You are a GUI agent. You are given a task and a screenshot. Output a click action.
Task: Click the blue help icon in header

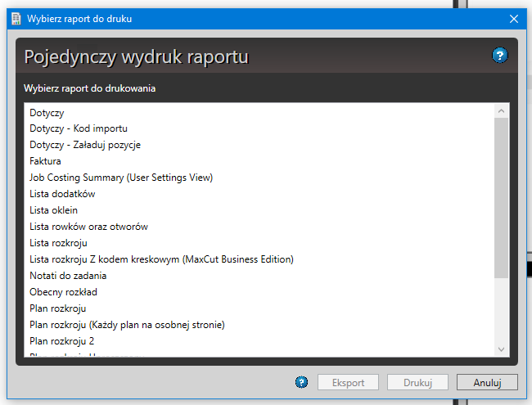(x=499, y=56)
